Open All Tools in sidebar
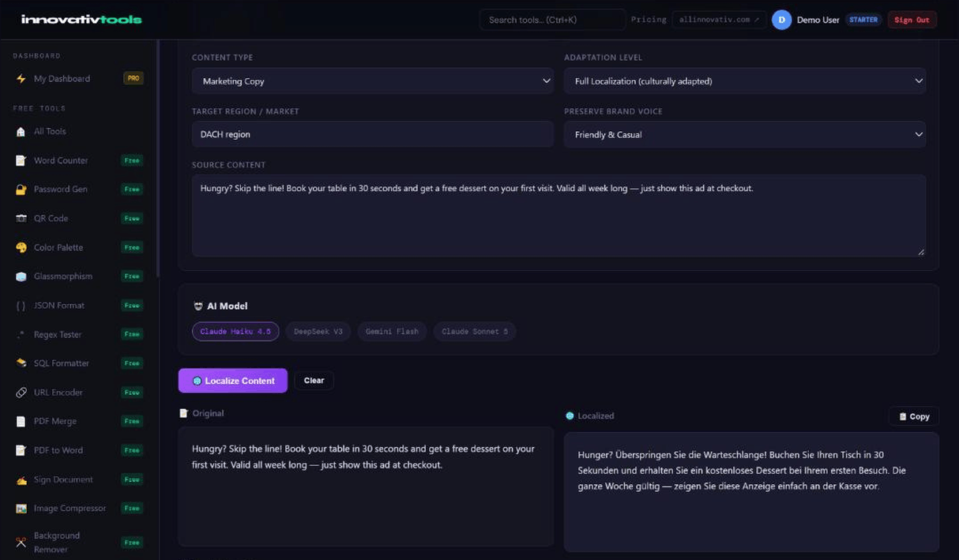Screen dimensions: 959x560 (x=79, y=132)
